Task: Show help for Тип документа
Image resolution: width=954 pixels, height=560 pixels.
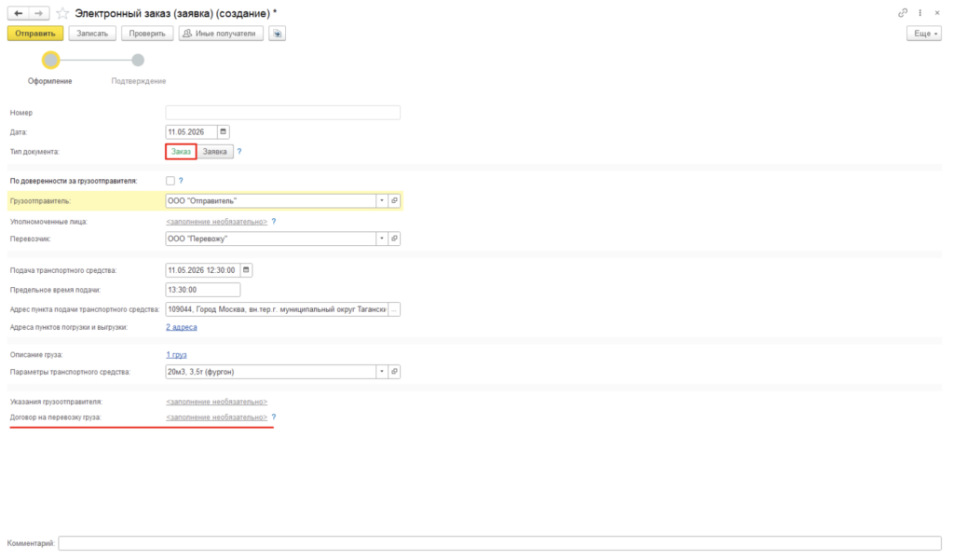Action: coord(239,152)
